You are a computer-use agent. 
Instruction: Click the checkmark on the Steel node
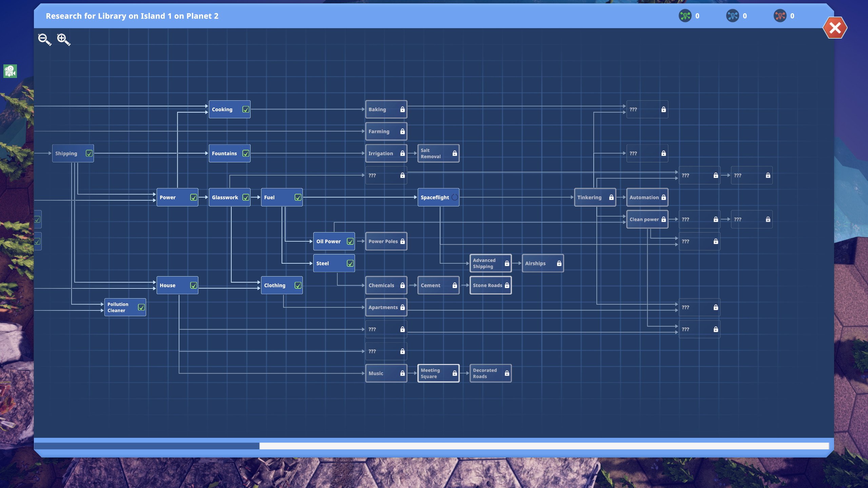[x=350, y=263]
